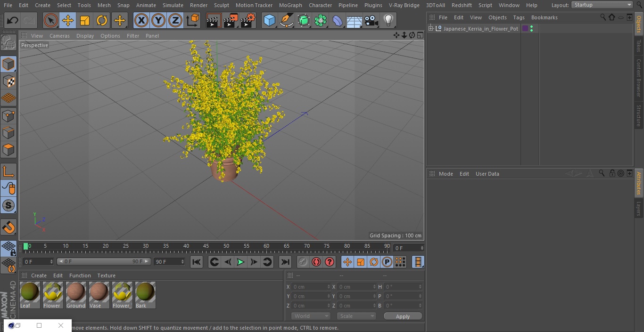Click search icon in Object Manager
The width and height of the screenshot is (644, 332).
point(603,17)
